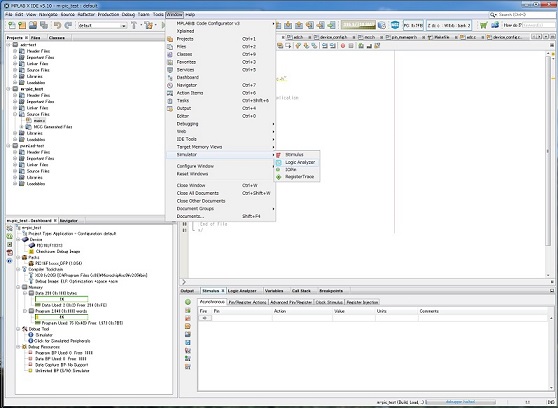558x408 pixels.
Task: Collapse the Memory node in Dashboard
Action: (x=18, y=287)
